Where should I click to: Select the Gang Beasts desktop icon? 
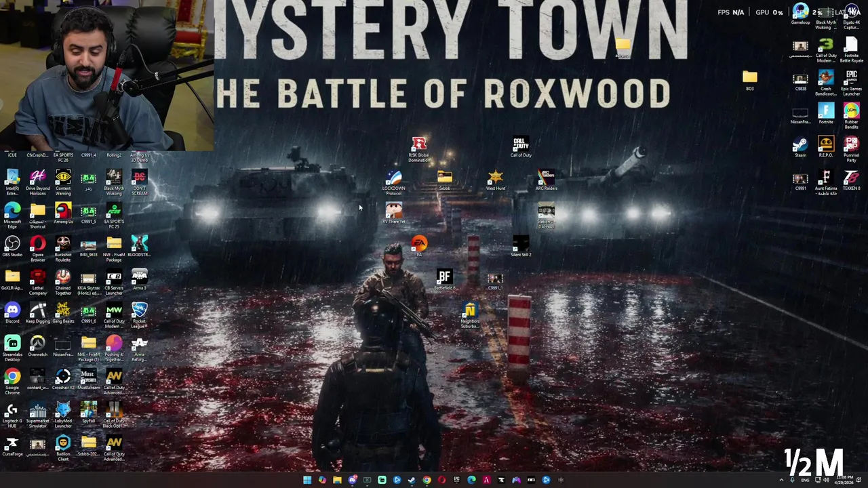(63, 313)
